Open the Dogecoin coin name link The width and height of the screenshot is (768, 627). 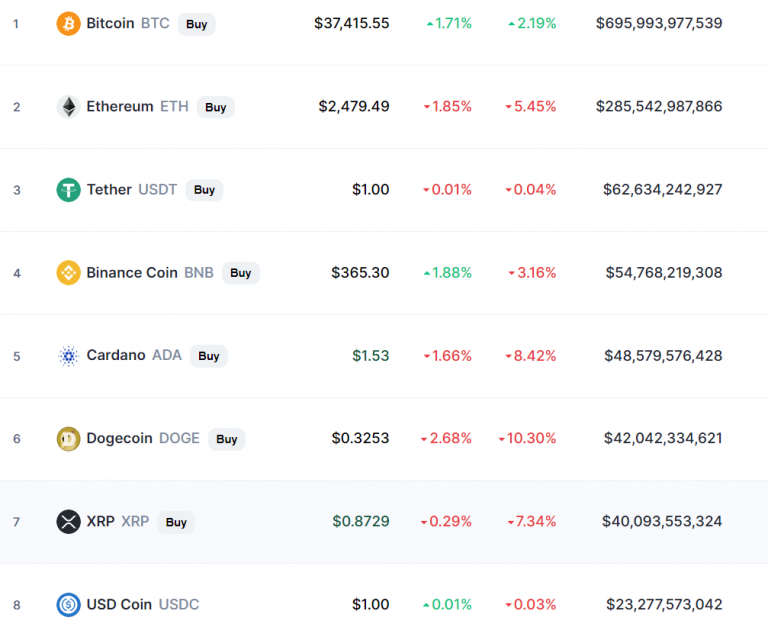pos(120,438)
